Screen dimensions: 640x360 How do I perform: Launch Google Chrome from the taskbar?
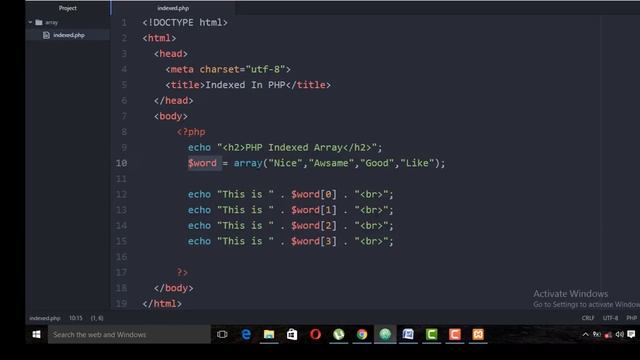pos(362,335)
